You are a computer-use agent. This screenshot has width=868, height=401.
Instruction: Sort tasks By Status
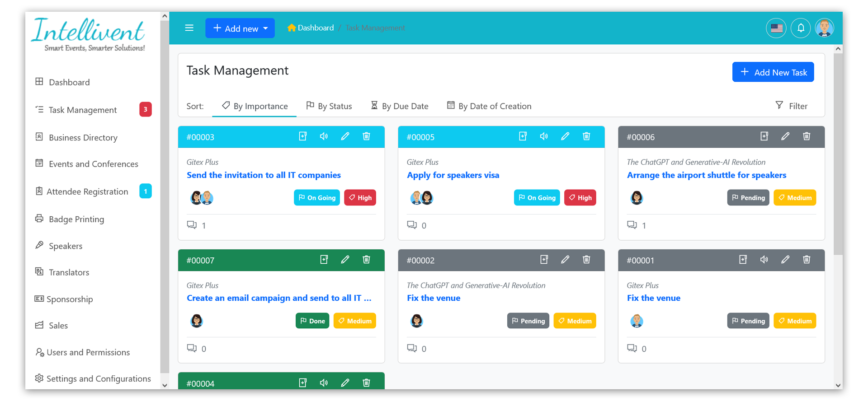pos(329,106)
